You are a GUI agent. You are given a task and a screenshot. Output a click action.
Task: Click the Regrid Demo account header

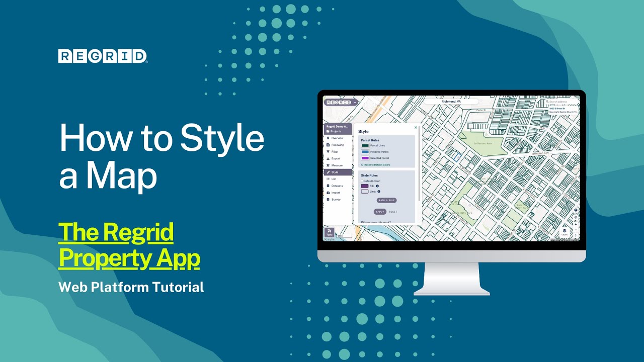click(337, 126)
